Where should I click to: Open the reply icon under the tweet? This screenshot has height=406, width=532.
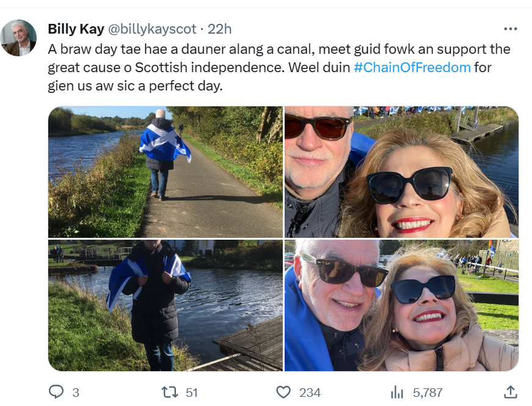tap(56, 392)
